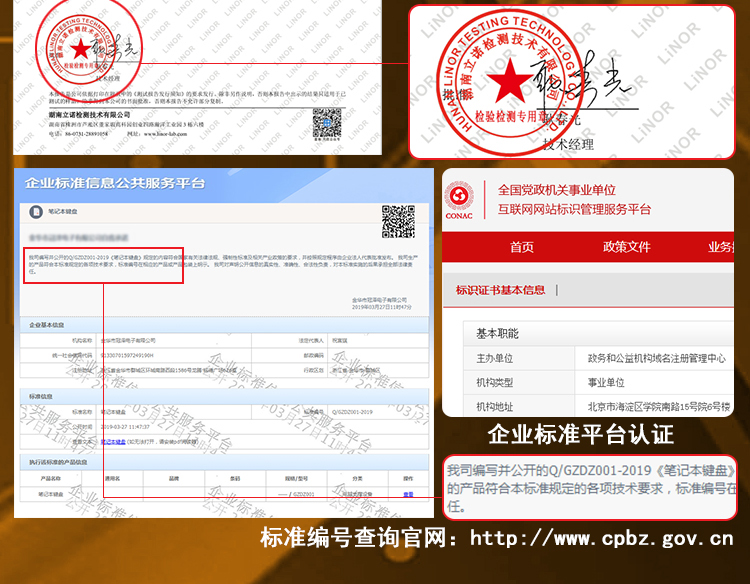Click the http://www.cpbz.gov.cn address text
The width and height of the screenshot is (750, 584).
(x=601, y=538)
